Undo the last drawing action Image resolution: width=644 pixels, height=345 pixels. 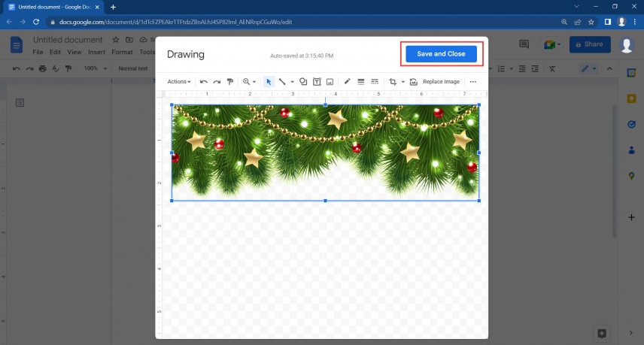[203, 81]
